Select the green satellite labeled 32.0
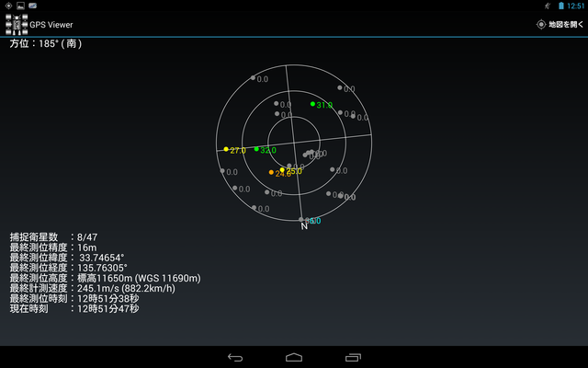 pyautogui.click(x=256, y=149)
